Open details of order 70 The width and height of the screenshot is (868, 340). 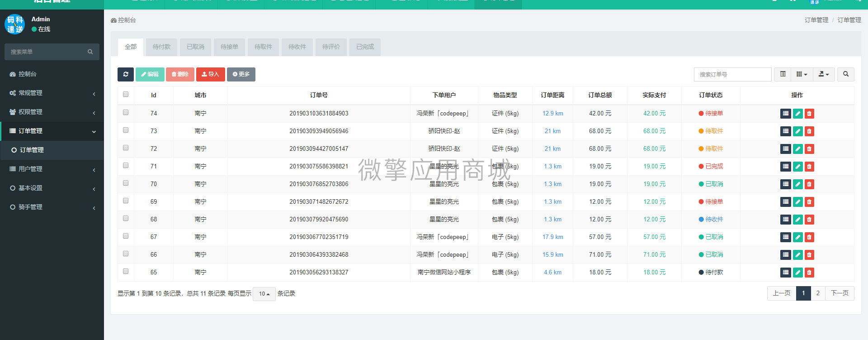click(x=786, y=184)
